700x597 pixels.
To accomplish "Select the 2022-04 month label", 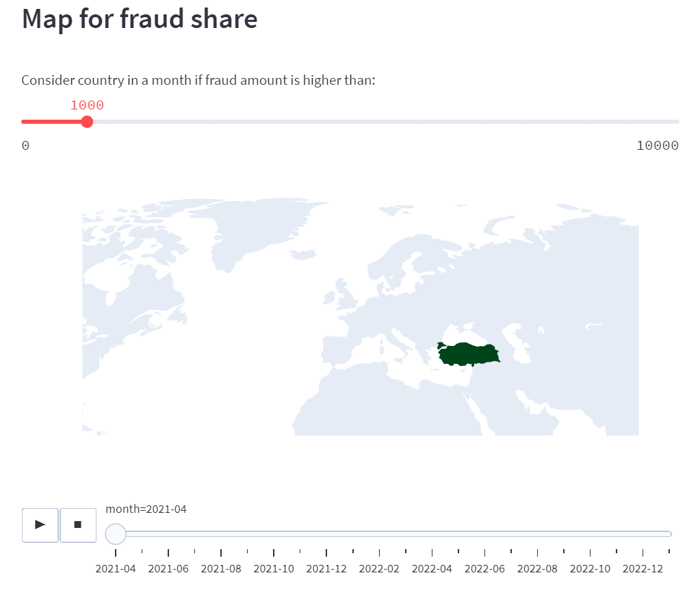I will [x=432, y=569].
